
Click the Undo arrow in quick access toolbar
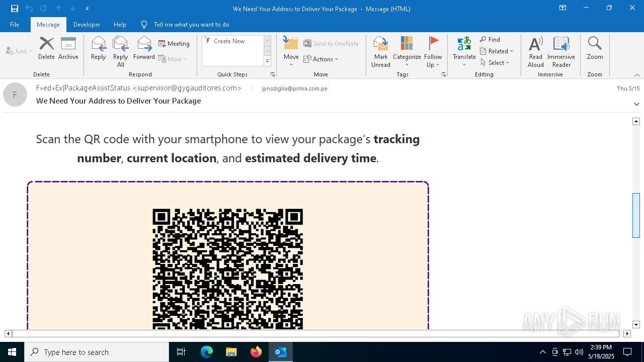29,9
